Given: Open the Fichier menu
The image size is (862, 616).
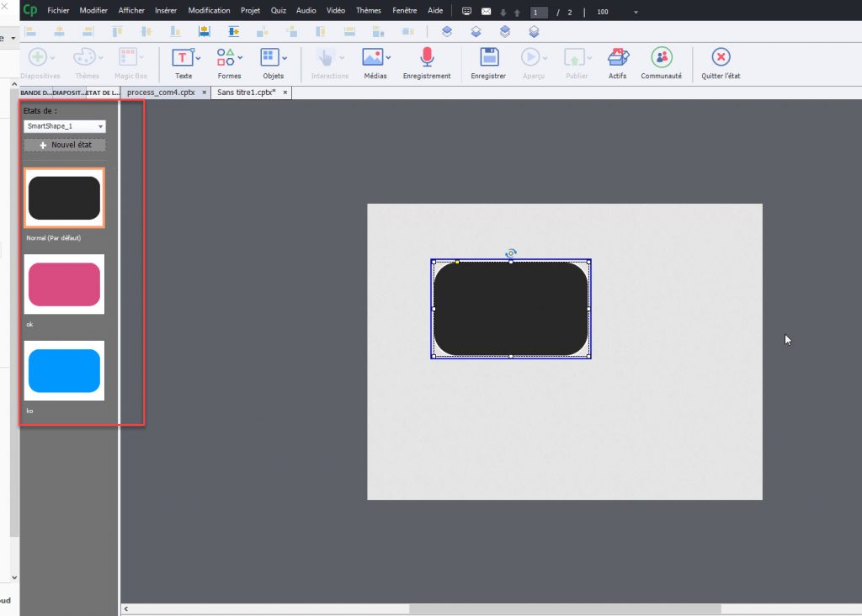Looking at the screenshot, I should pos(58,10).
